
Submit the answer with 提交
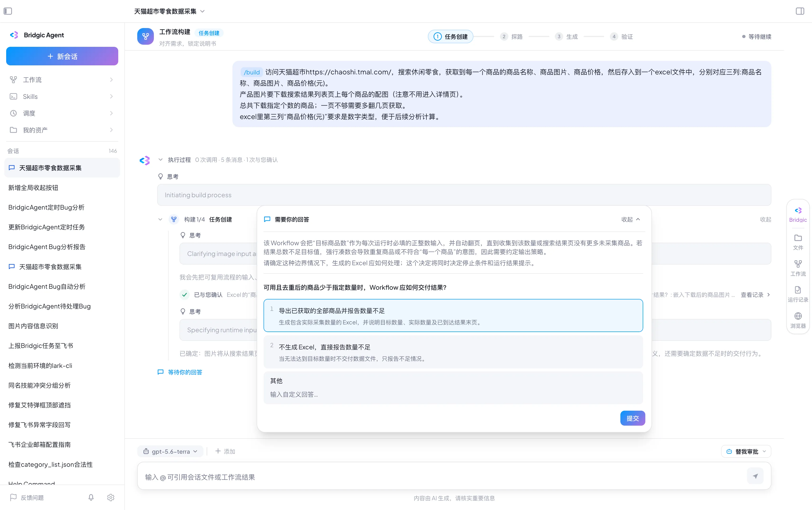pyautogui.click(x=633, y=418)
